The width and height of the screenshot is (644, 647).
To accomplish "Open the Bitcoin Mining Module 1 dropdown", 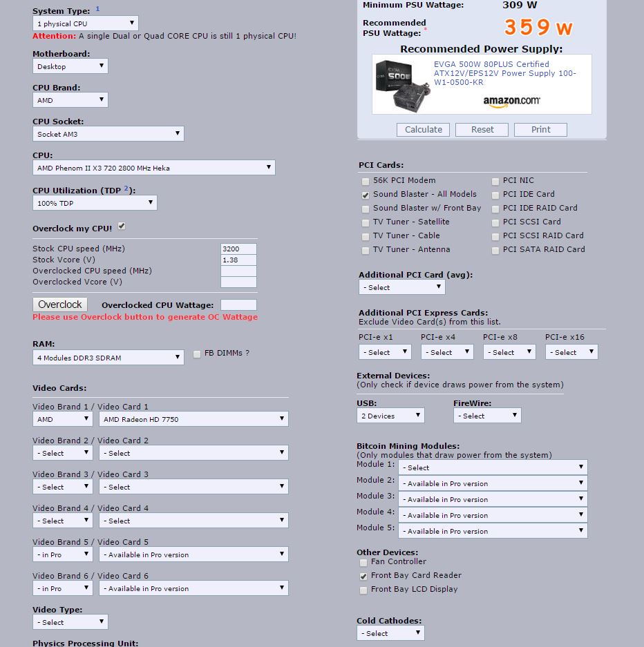I will [x=493, y=467].
